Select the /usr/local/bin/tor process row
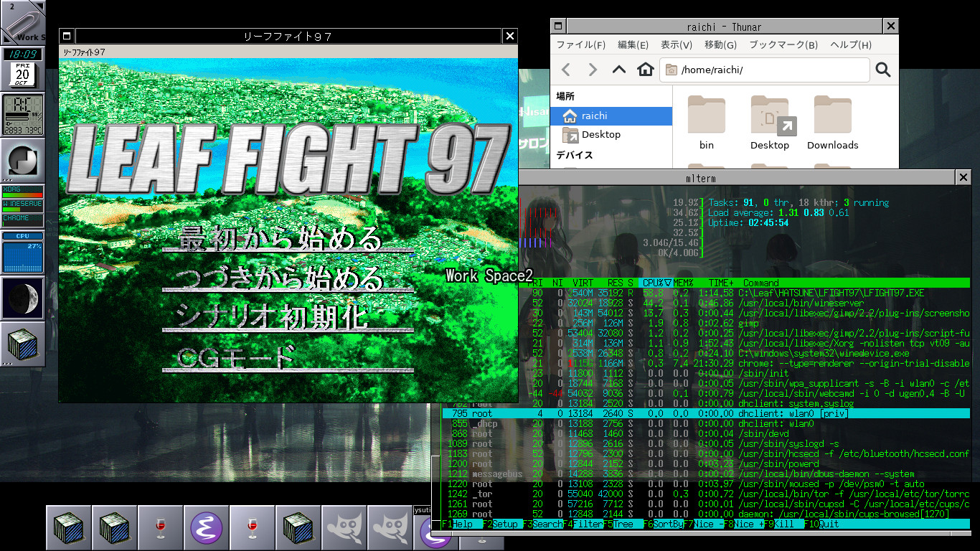This screenshot has height=551, width=980. click(706, 494)
